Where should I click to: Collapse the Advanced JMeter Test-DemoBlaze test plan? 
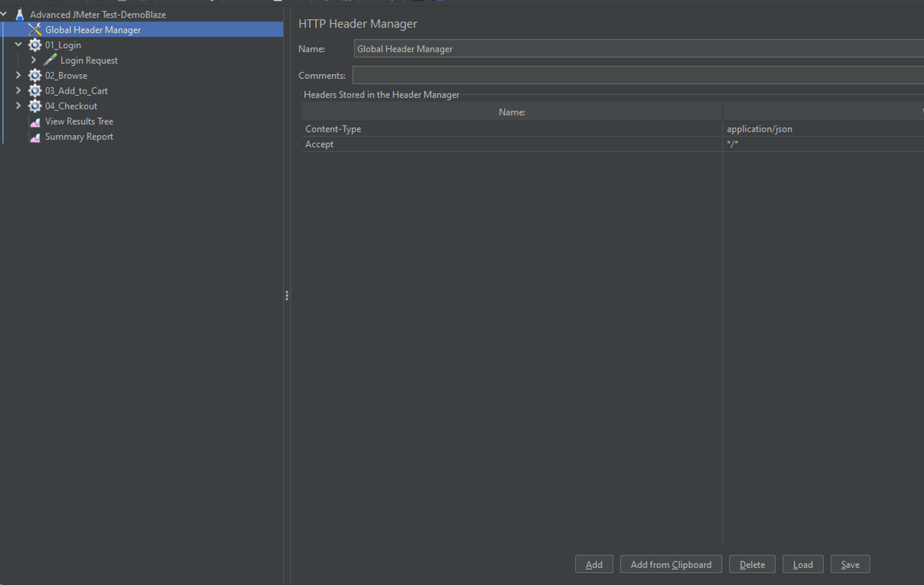4,14
